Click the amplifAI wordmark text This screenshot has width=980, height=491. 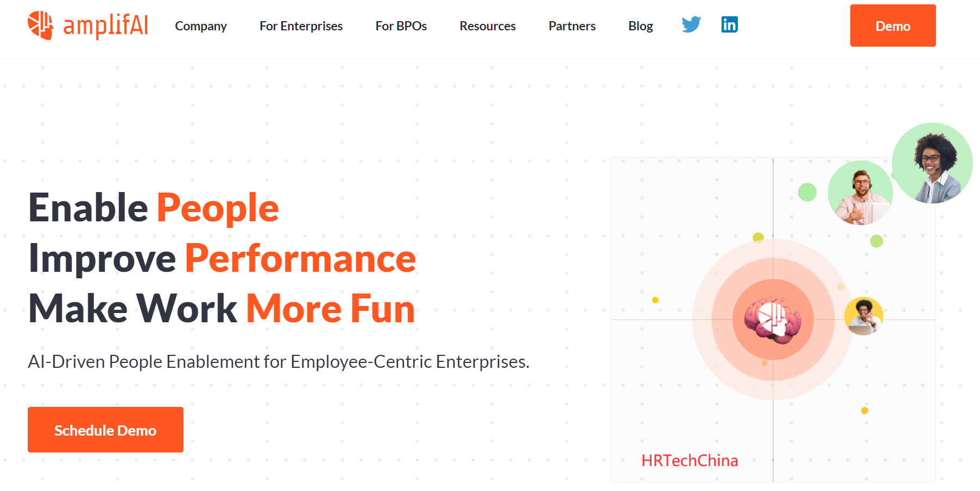[106, 25]
